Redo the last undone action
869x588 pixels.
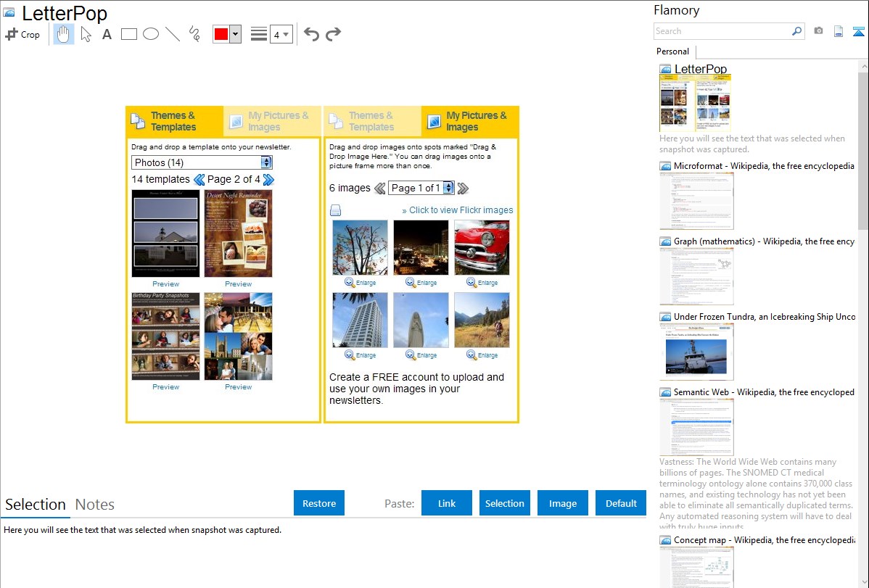tap(333, 34)
